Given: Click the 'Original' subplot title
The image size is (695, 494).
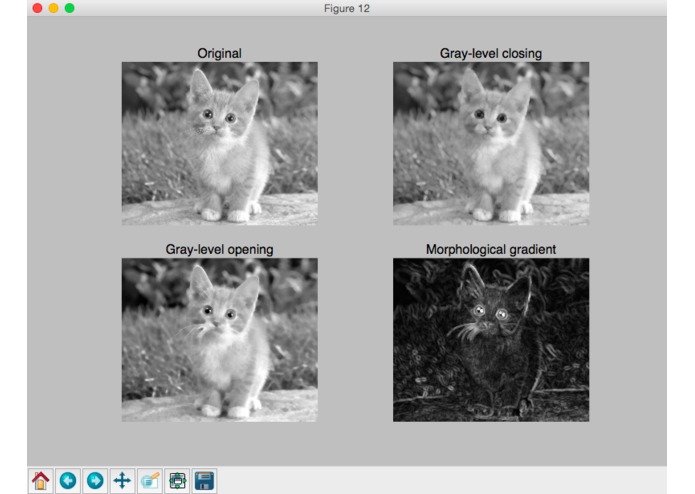Looking at the screenshot, I should coord(219,54).
